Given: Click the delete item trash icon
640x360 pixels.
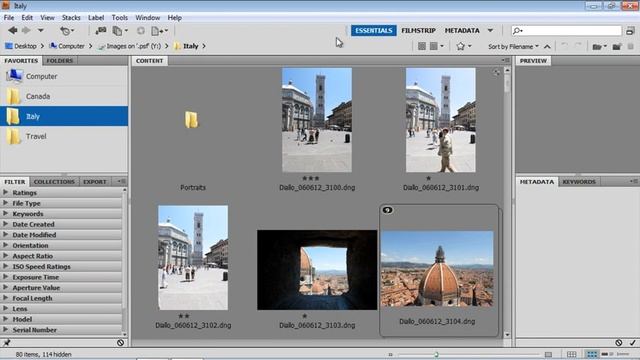Looking at the screenshot, I should [x=631, y=47].
